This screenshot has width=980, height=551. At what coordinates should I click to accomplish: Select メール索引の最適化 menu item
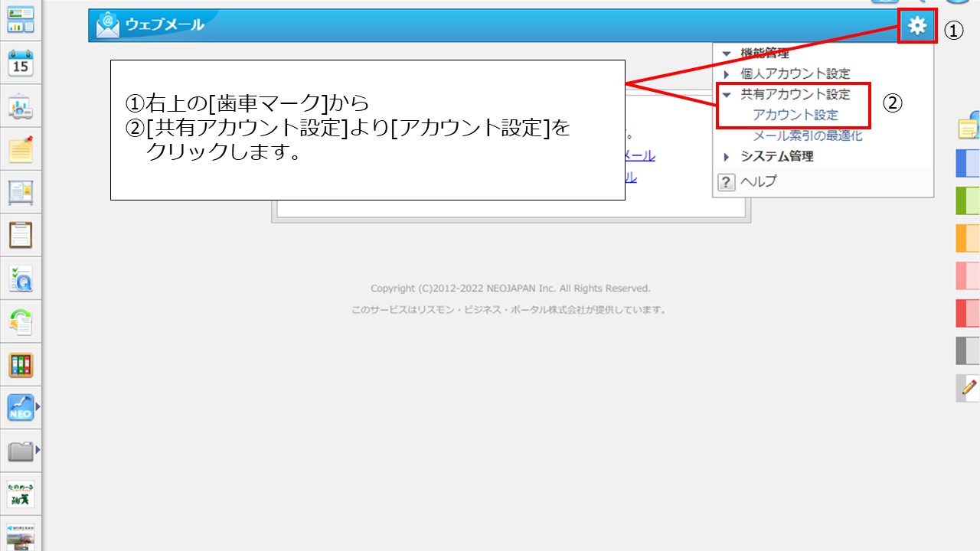pyautogui.click(x=808, y=136)
